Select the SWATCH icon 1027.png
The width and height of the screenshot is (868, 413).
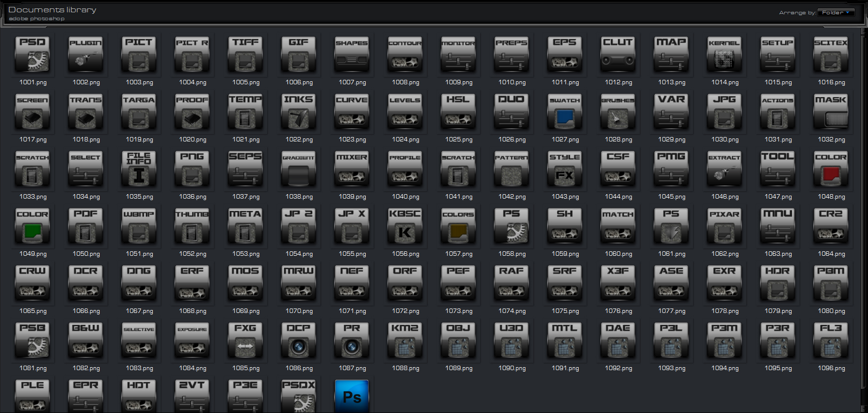[565, 111]
